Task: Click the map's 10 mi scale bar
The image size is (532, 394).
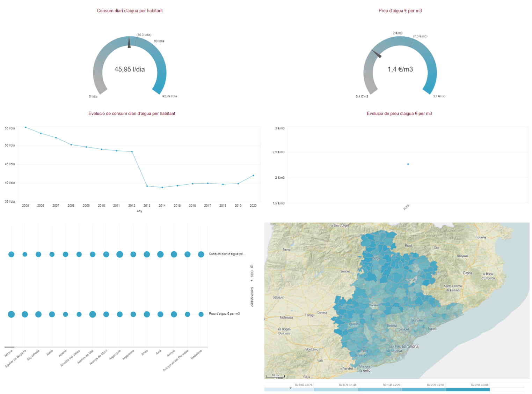Action: tap(275, 376)
